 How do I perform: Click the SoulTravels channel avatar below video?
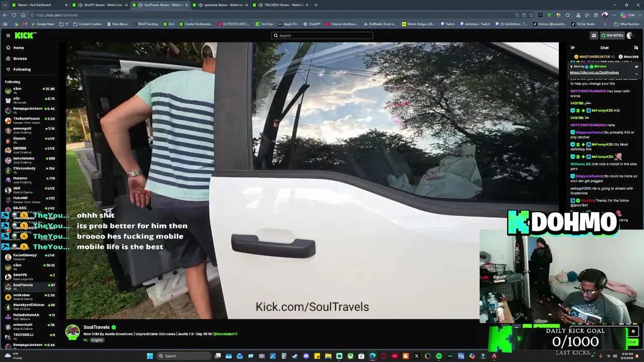72,332
